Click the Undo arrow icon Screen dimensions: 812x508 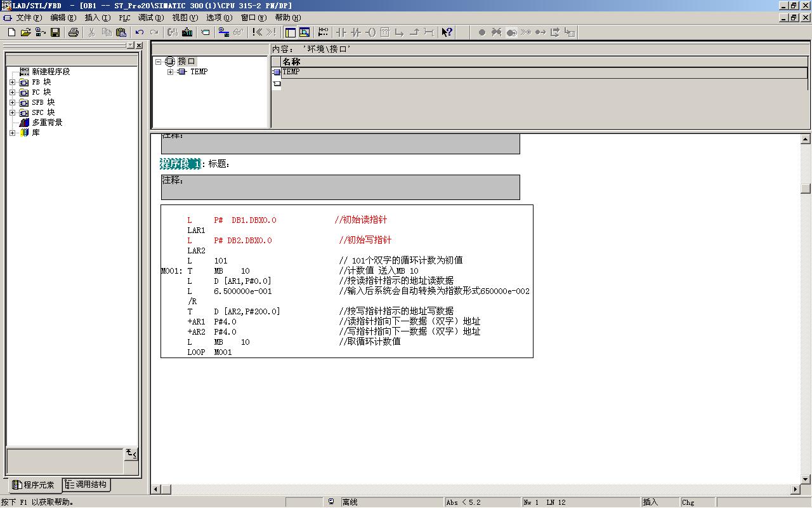[x=140, y=32]
